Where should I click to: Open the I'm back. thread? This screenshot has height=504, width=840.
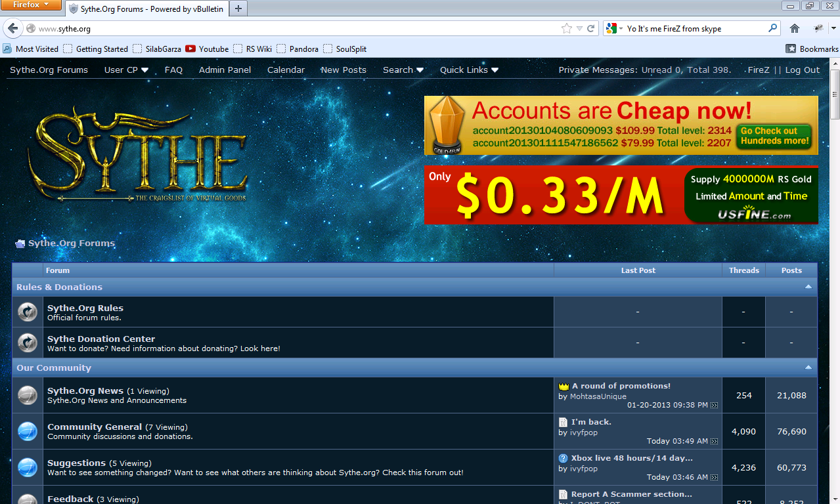point(591,422)
